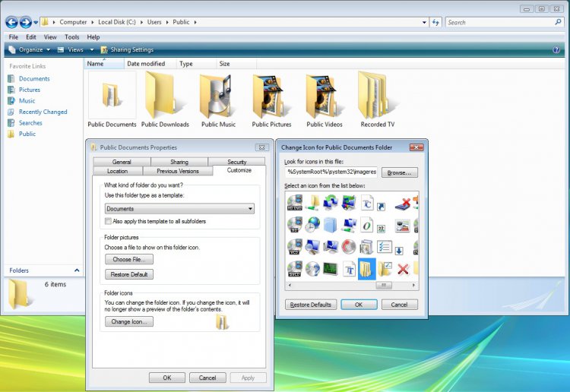The height and width of the screenshot is (392, 570).
Task: Click the refresh button beside address bar
Action: [435, 22]
